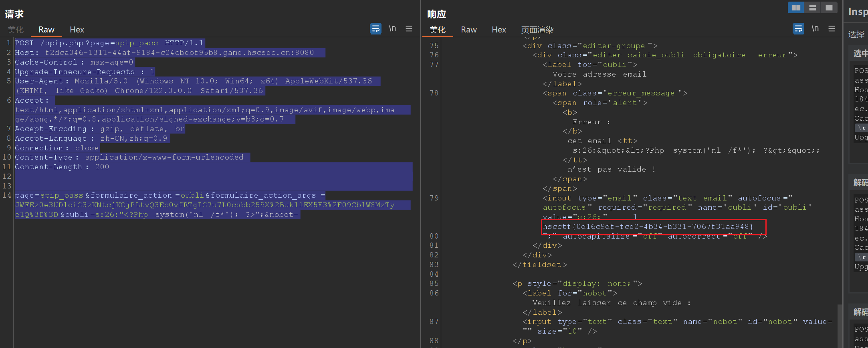
Task: Click the 'Erreur :' text in response
Action: coord(591,122)
